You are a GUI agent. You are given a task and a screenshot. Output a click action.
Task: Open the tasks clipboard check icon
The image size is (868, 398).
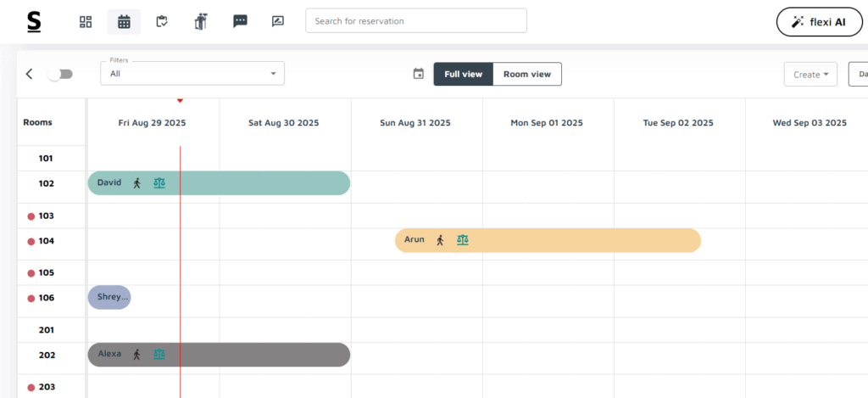[x=162, y=22]
